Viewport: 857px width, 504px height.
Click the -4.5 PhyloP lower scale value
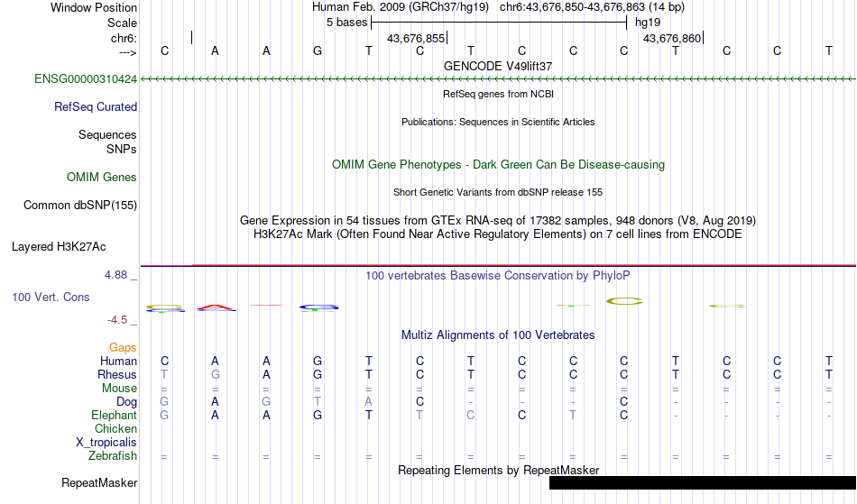click(x=117, y=320)
